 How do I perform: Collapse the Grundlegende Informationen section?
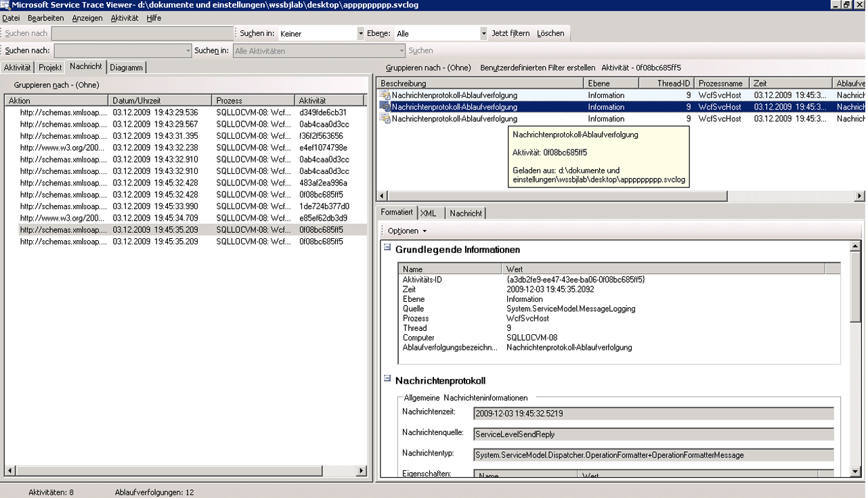coord(387,248)
